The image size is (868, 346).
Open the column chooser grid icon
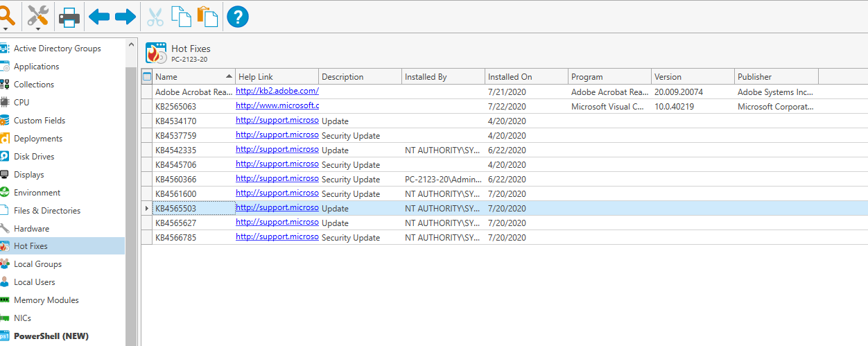(x=146, y=76)
